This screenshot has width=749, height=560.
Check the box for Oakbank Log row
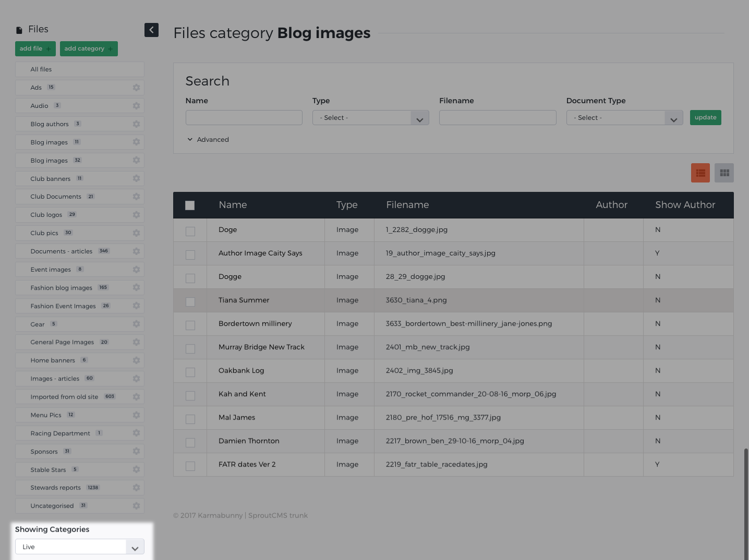tap(190, 372)
